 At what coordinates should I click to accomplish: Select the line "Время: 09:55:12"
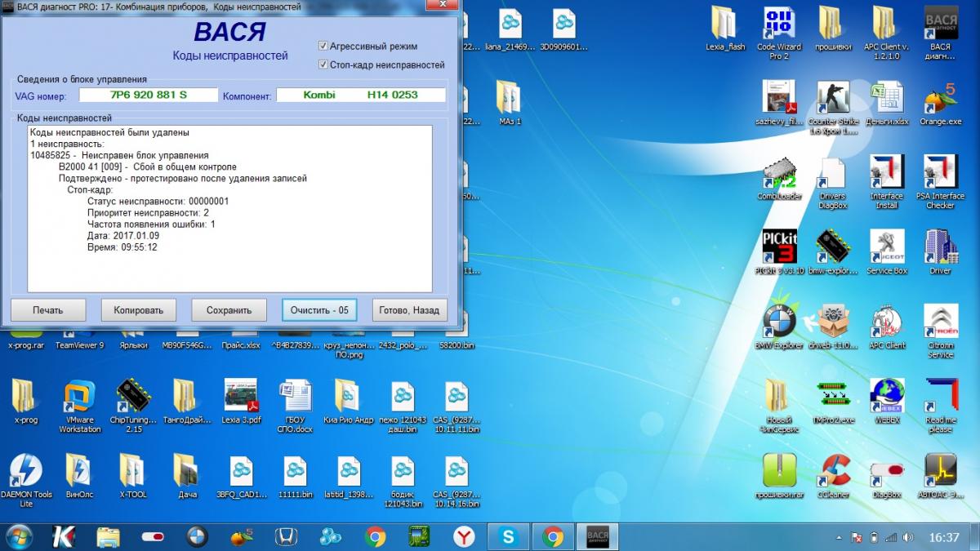[x=122, y=247]
